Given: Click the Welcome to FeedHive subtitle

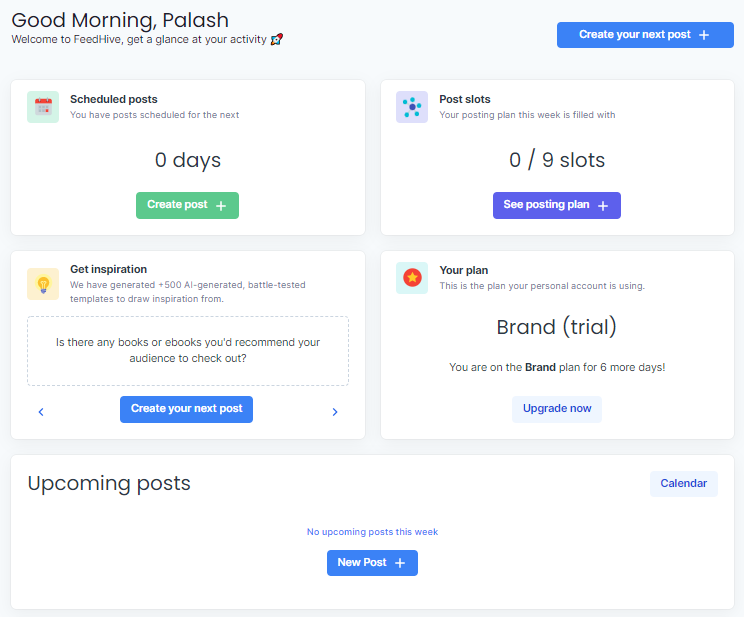Looking at the screenshot, I should (139, 39).
